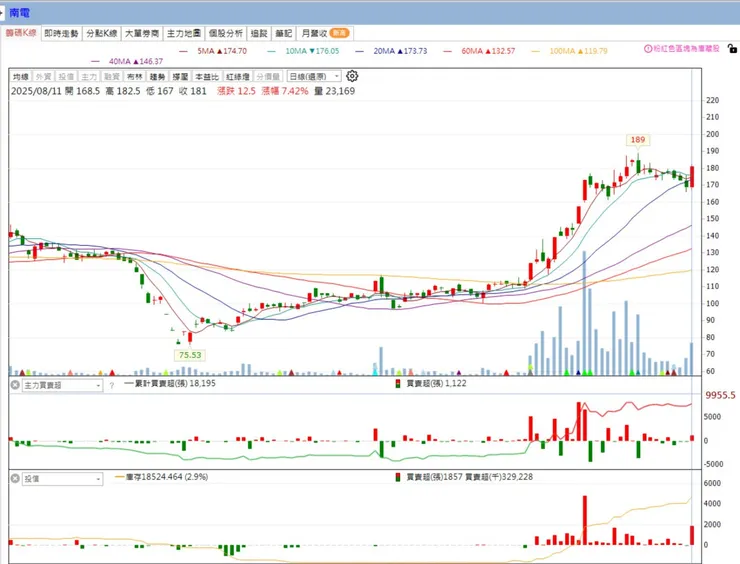This screenshot has height=564, width=740.
Task: Open the 月營收 tab
Action: (325, 33)
